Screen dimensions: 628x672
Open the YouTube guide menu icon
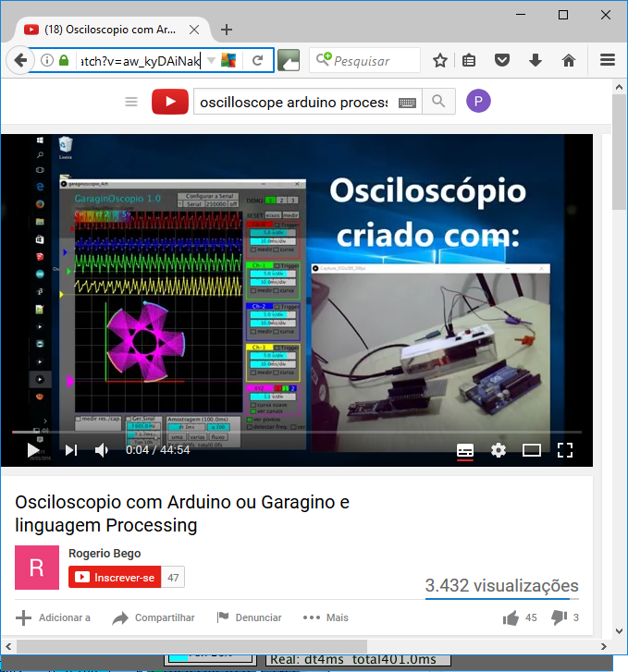point(131,102)
